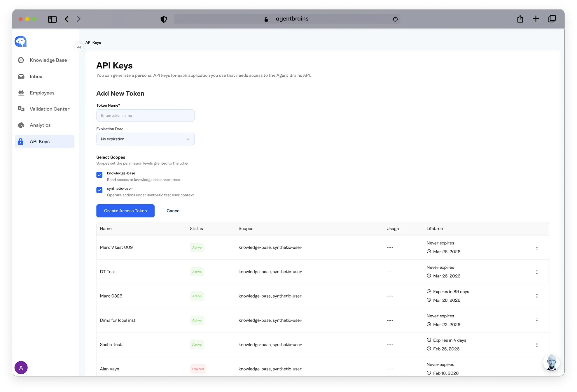Collapse the sidebar with arrow icon
The height and width of the screenshot is (392, 577).
coord(79,47)
